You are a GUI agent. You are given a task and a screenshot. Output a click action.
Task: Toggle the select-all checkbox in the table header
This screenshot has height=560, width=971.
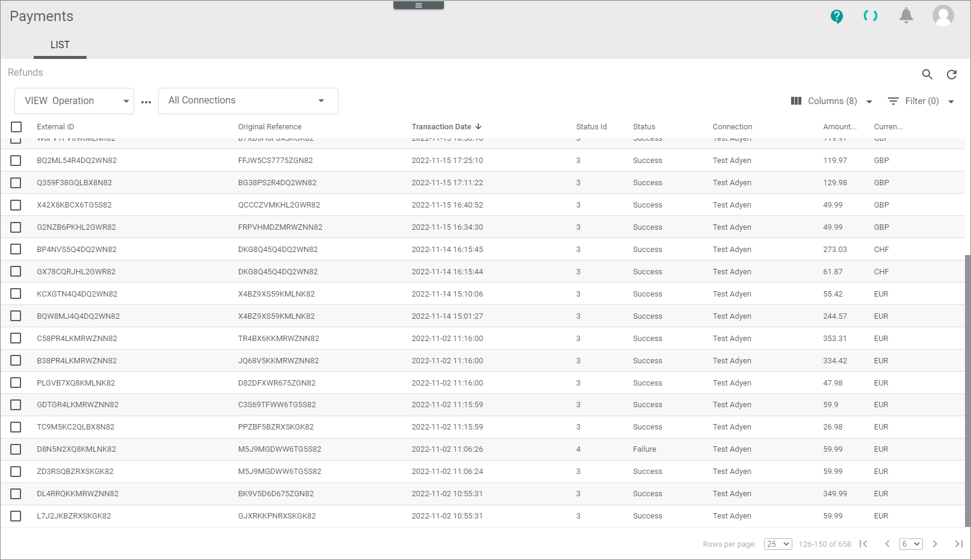(x=16, y=127)
